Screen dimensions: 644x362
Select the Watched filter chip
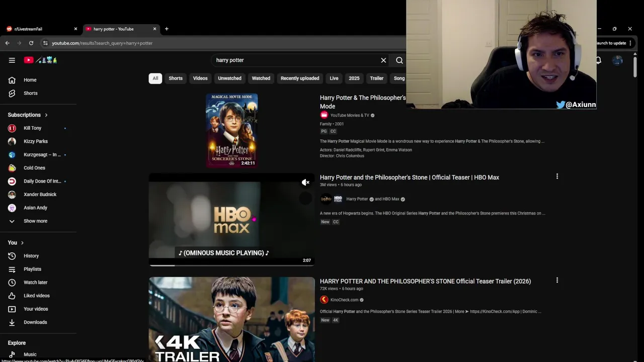[261, 78]
